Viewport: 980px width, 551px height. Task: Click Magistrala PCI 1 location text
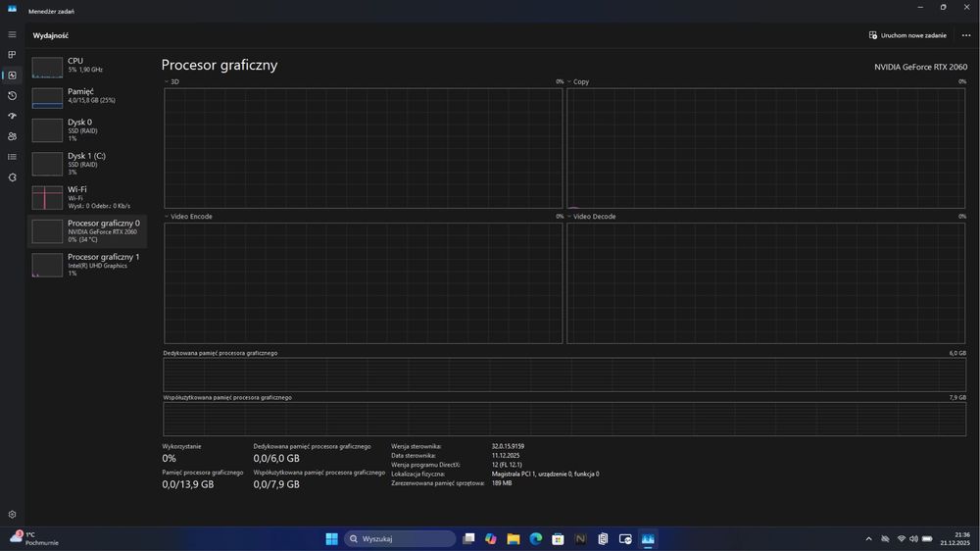[x=545, y=475]
